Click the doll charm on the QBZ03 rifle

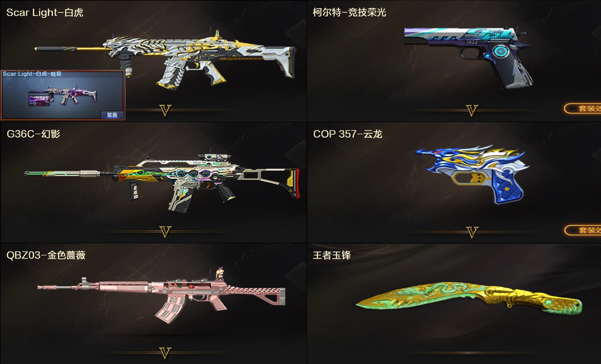(220, 273)
